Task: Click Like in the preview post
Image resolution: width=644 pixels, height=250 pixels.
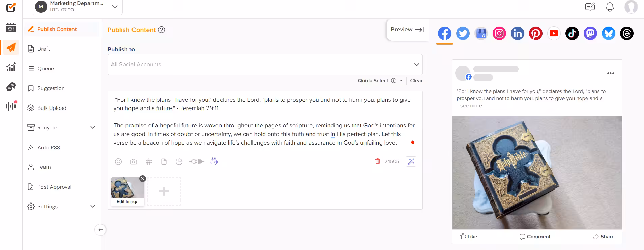Action: [x=468, y=237]
